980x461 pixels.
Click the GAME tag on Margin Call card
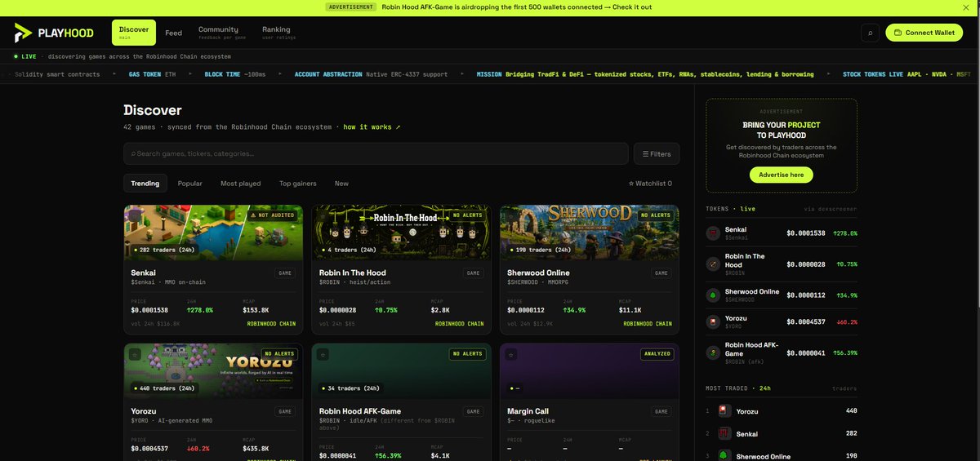pyautogui.click(x=661, y=412)
